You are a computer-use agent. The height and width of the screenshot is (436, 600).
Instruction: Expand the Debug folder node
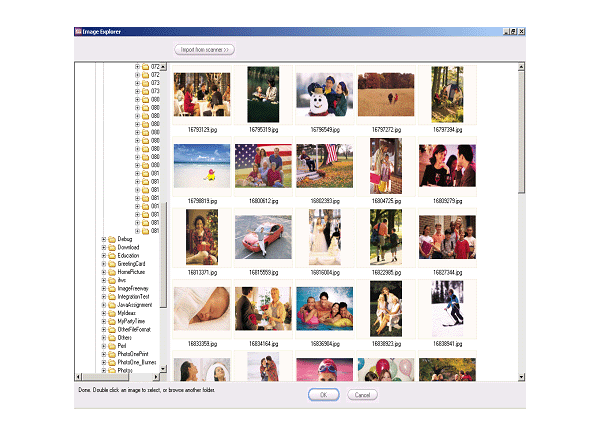pyautogui.click(x=103, y=239)
